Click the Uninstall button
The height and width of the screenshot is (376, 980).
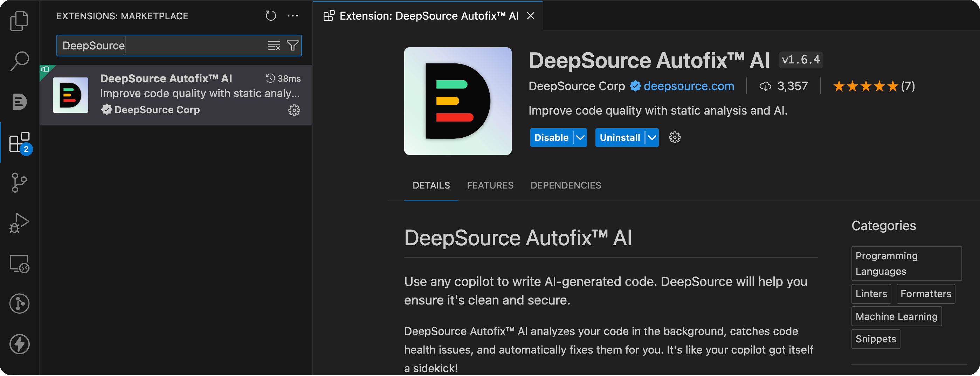click(620, 137)
